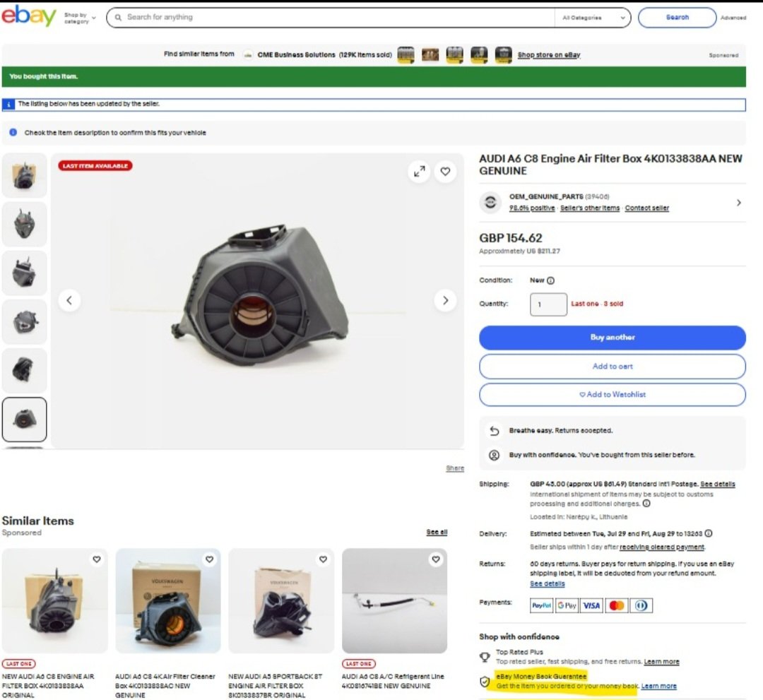Open the Shop store on eBay link
The height and width of the screenshot is (700, 763).
(549, 55)
